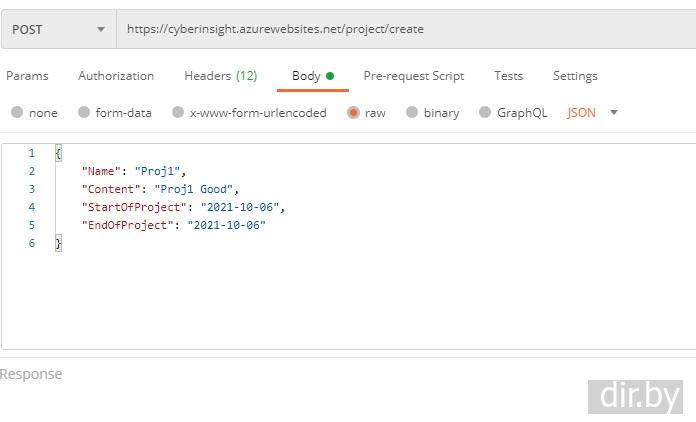
Task: Click the "Proj1 Good" Content value
Action: coord(196,189)
